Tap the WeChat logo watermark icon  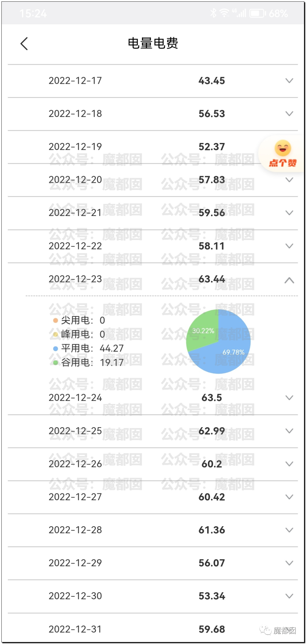click(265, 630)
